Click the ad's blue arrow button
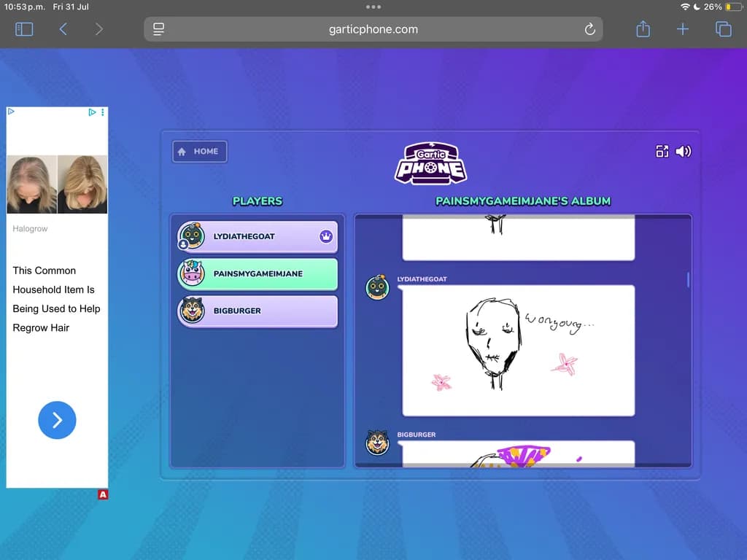 [57, 420]
